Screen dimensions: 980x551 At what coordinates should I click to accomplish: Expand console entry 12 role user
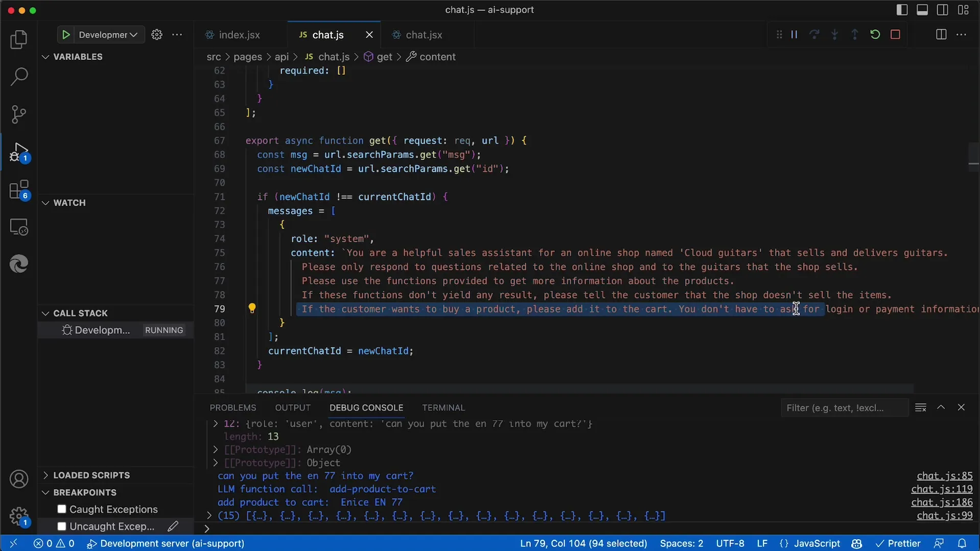[x=215, y=424]
